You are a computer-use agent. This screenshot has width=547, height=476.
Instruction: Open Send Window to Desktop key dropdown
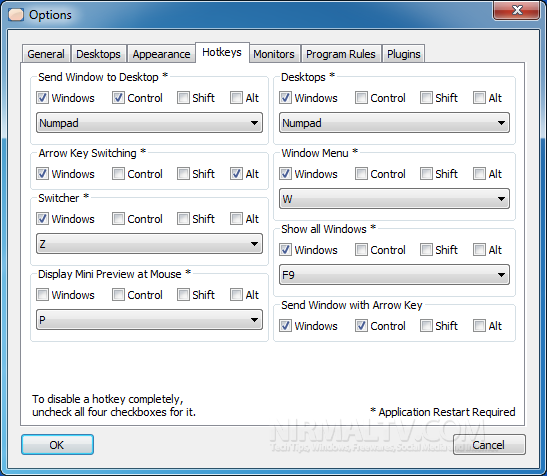pyautogui.click(x=149, y=122)
